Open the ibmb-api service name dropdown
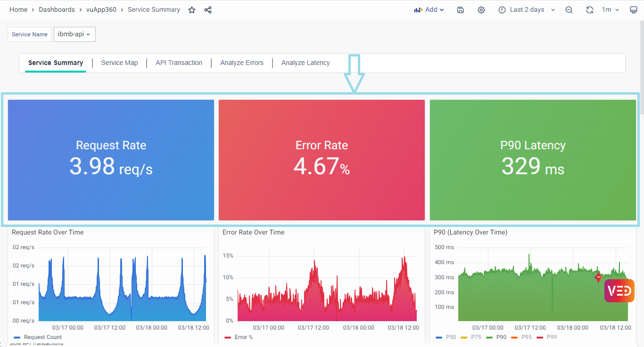The width and height of the screenshot is (644, 347). [74, 34]
